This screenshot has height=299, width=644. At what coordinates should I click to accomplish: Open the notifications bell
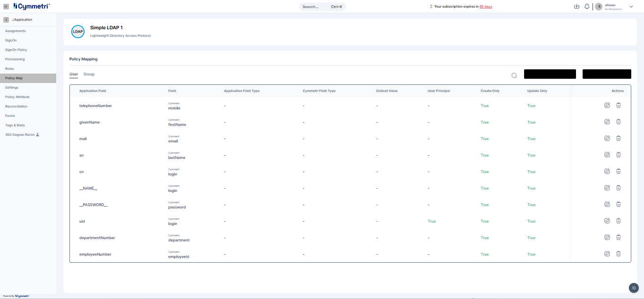click(x=587, y=7)
